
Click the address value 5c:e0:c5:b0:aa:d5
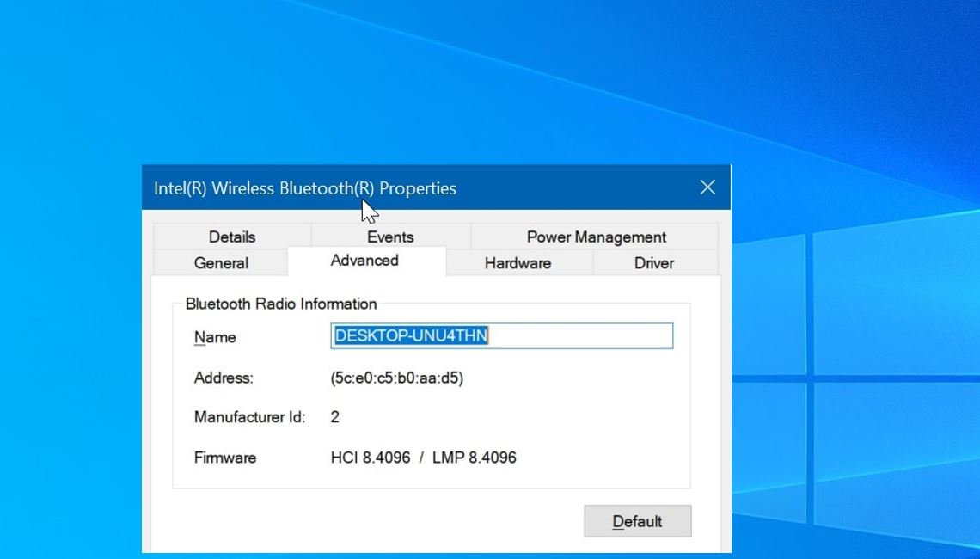click(x=397, y=378)
